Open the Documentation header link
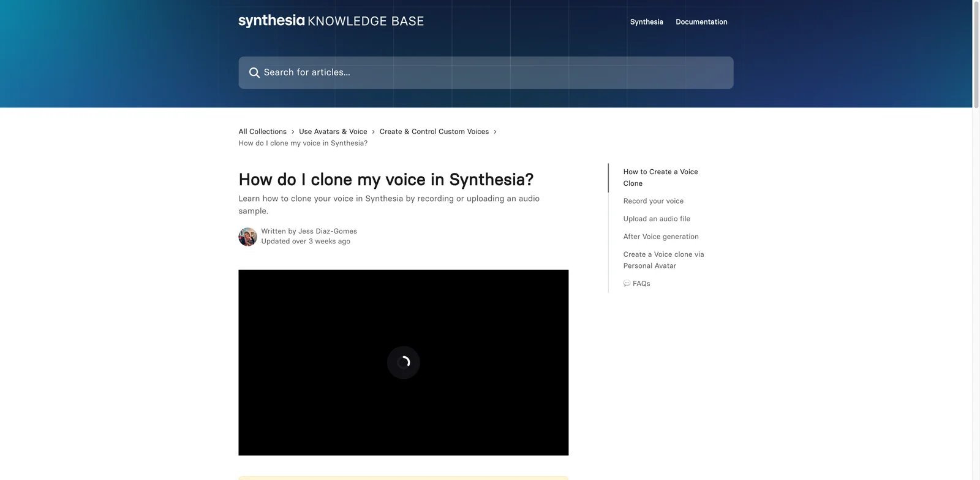 tap(701, 21)
